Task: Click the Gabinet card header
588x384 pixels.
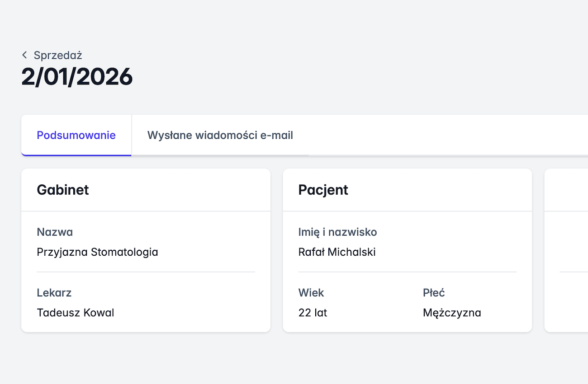Action: [x=63, y=190]
